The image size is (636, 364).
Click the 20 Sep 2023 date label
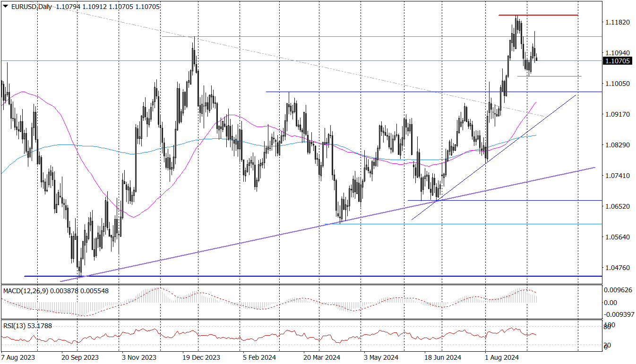[x=80, y=358]
